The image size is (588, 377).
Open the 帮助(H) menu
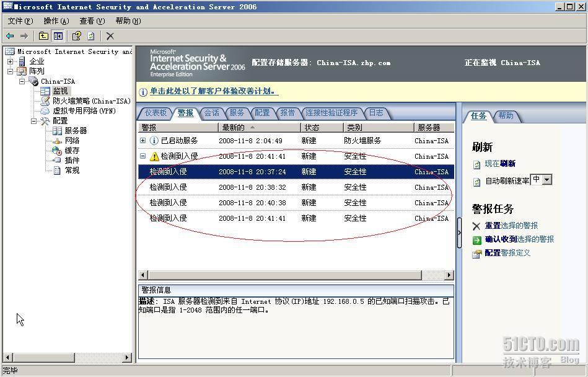pos(128,21)
